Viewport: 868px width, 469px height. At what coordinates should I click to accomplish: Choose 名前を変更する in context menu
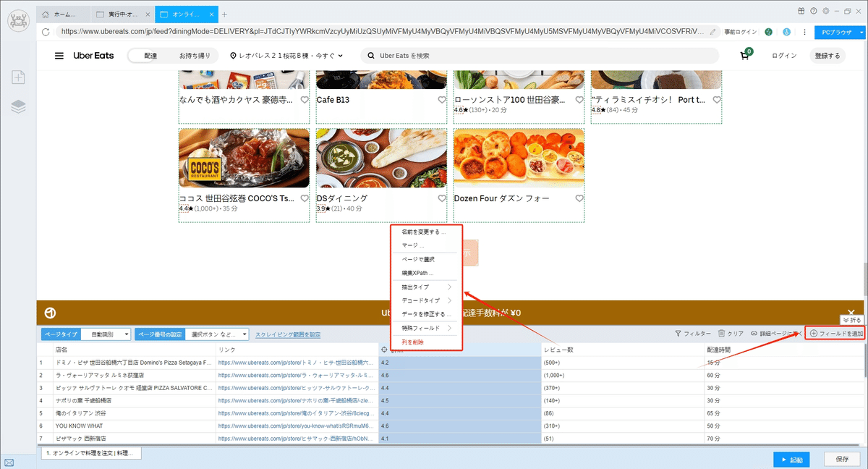pyautogui.click(x=426, y=232)
